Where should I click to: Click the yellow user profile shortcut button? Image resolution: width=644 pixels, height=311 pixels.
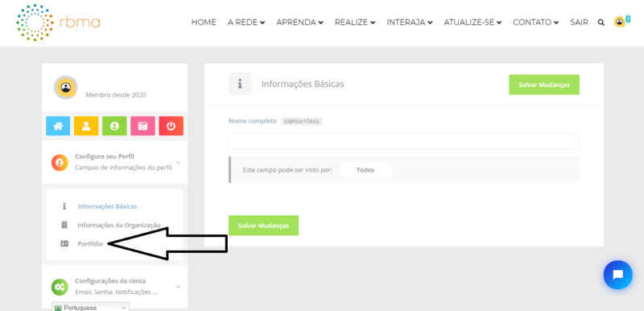pos(86,126)
